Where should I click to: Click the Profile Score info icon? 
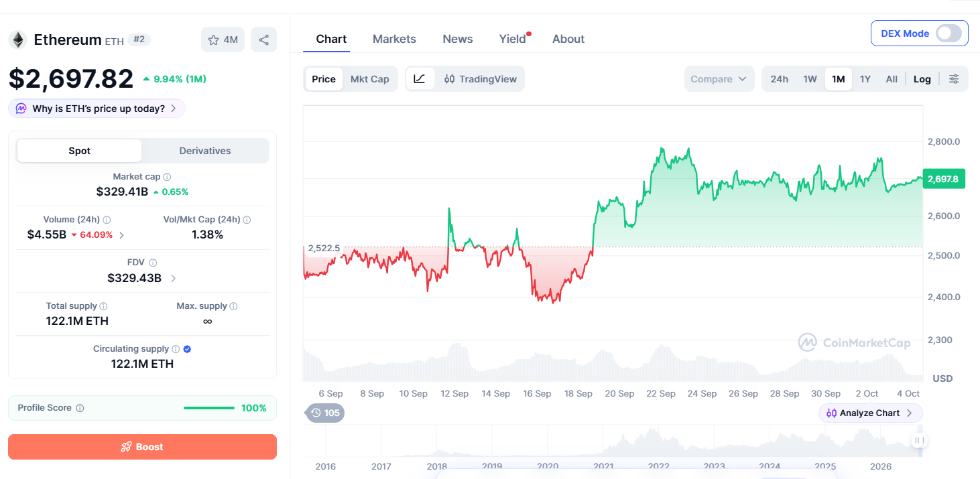[x=80, y=408]
